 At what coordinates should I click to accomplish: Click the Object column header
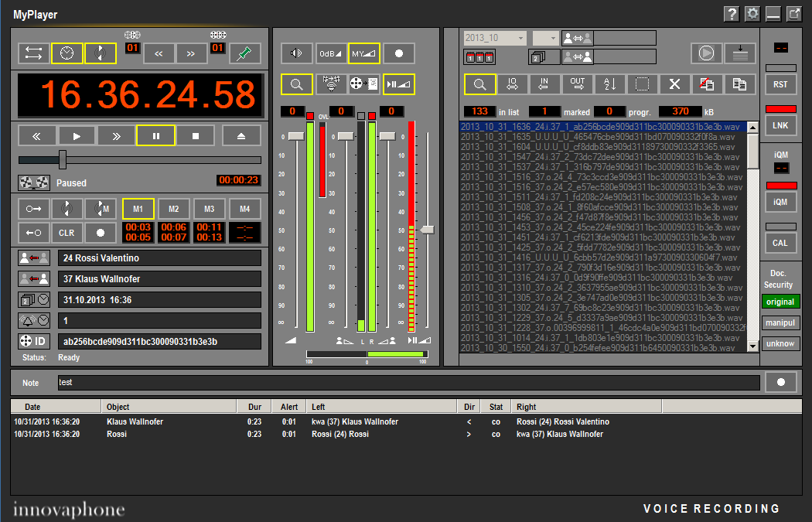point(169,407)
